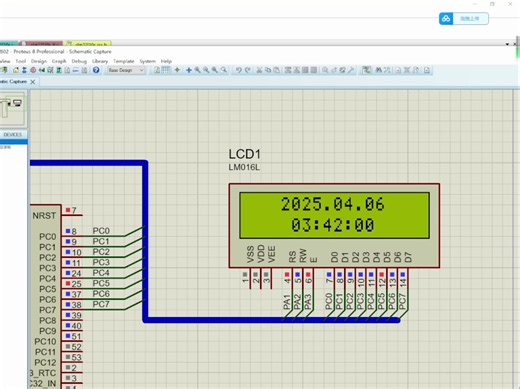The height and width of the screenshot is (389, 520).
Task: Open the Gerber Viewer toolbar icon
Action: click(x=50, y=70)
